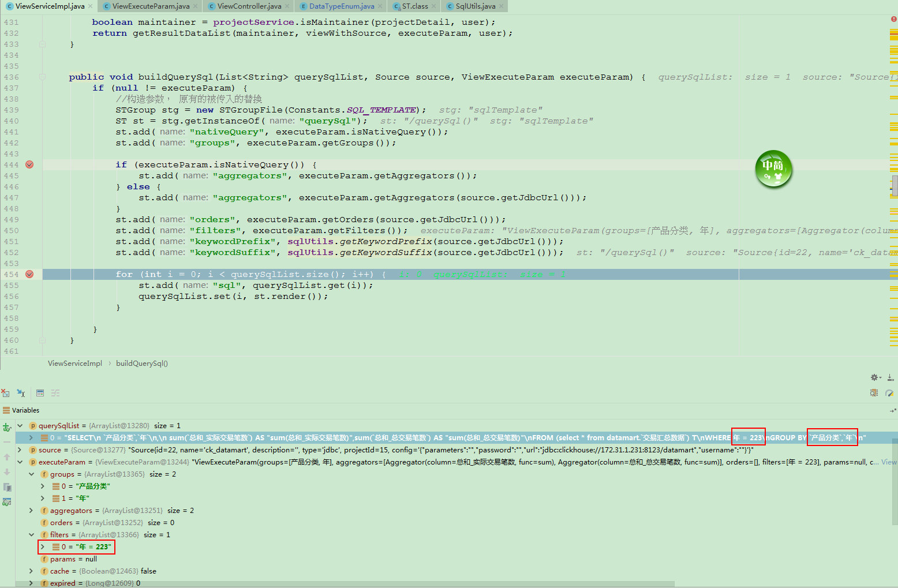The height and width of the screenshot is (588, 898).
Task: Expand the source variable node
Action: (19, 450)
